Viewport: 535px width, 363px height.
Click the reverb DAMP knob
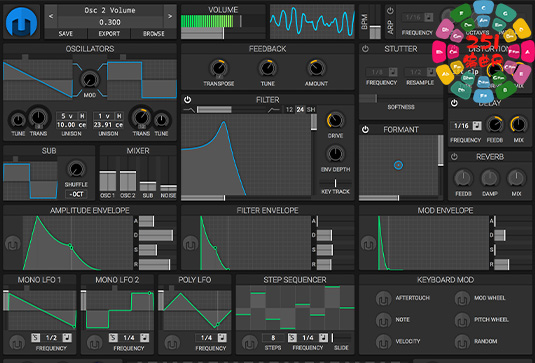click(490, 178)
